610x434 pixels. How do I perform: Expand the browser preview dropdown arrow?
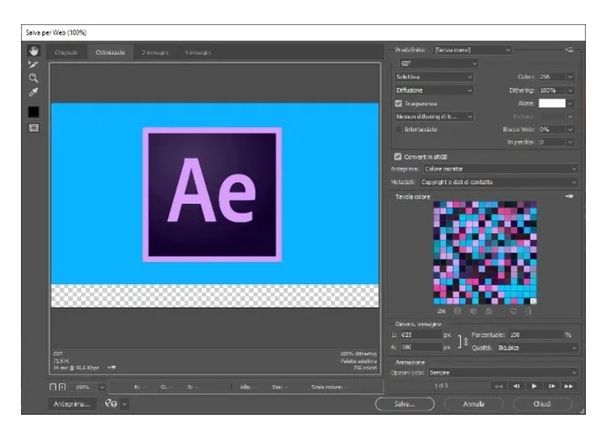124,404
